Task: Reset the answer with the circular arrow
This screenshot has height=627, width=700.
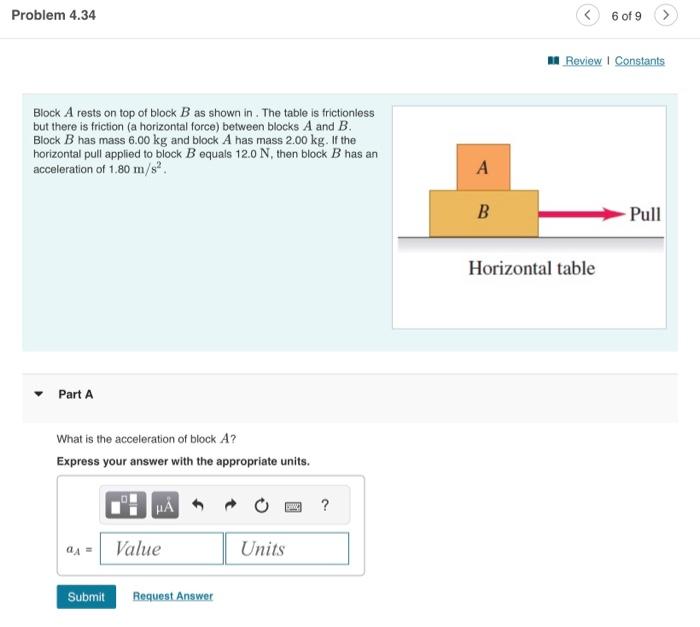Action: [x=261, y=505]
